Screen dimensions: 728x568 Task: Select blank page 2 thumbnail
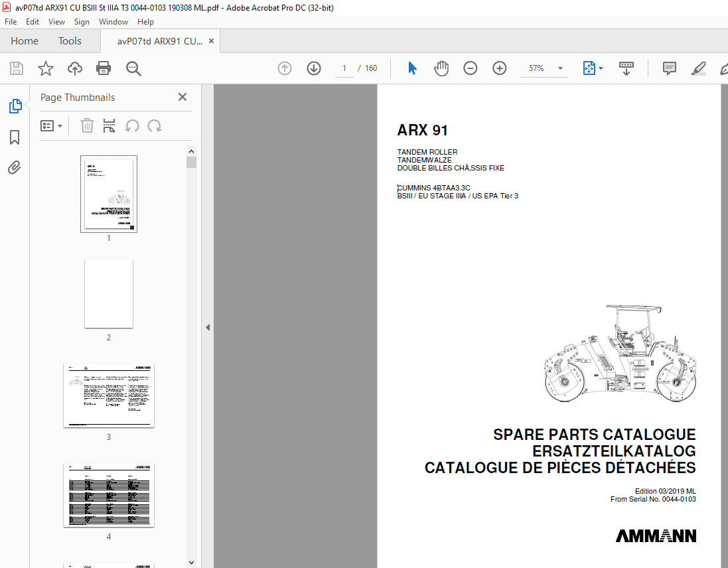109,294
